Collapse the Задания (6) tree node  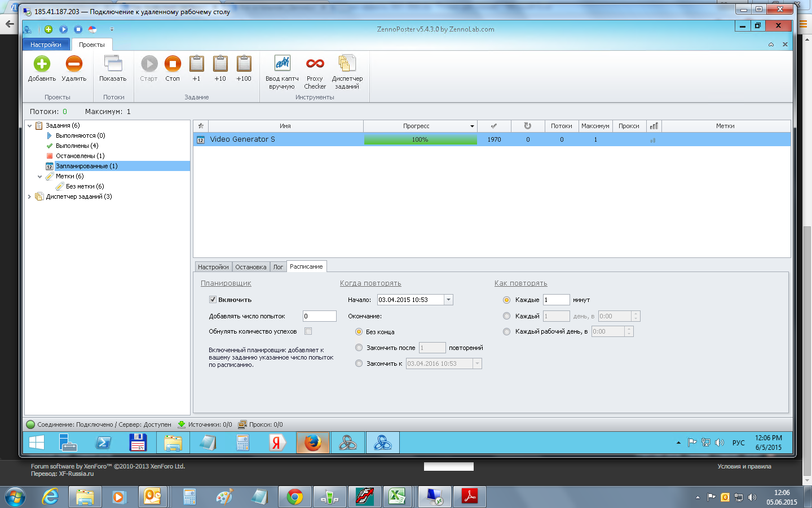pyautogui.click(x=30, y=125)
